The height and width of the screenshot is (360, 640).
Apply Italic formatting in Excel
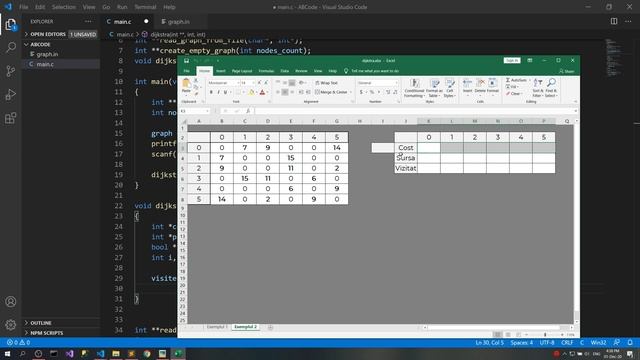(218, 92)
